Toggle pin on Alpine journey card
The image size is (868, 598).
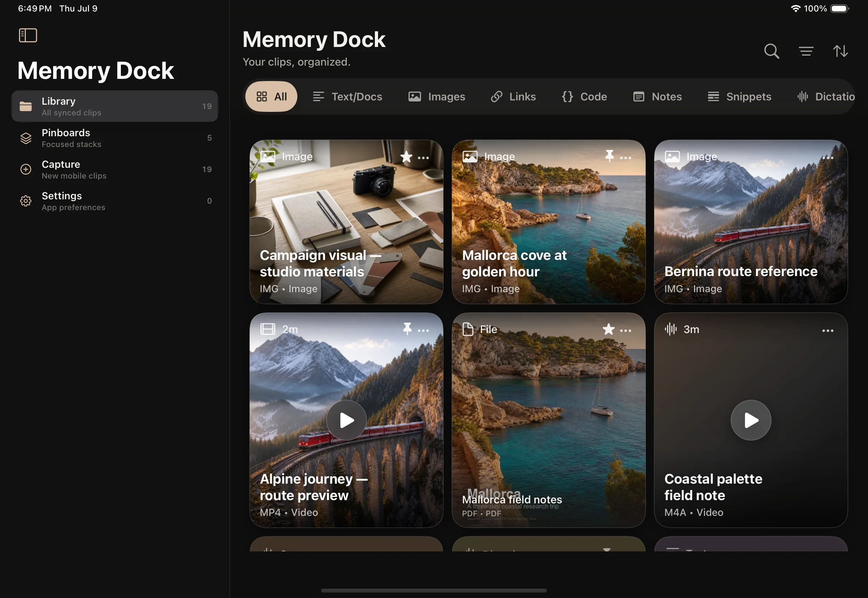[x=407, y=329]
